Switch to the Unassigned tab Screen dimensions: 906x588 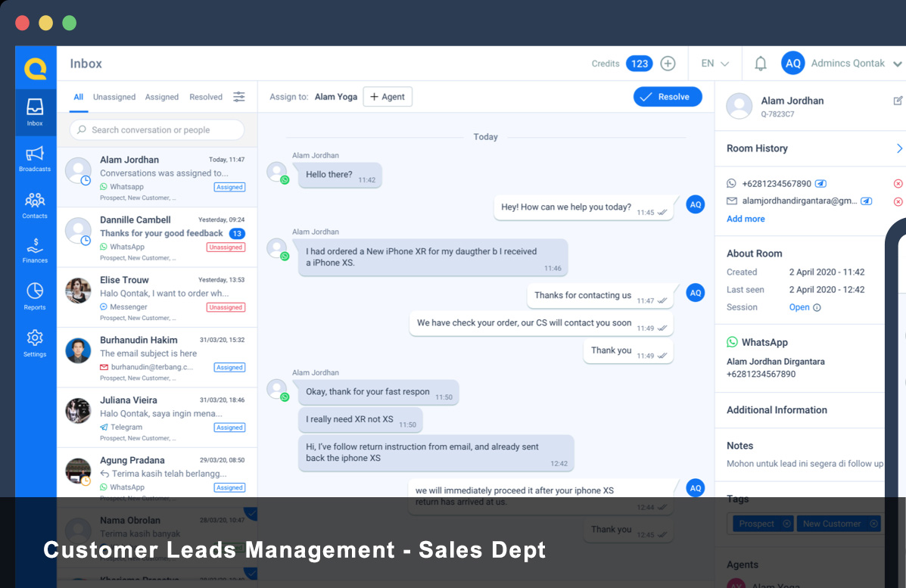(x=114, y=97)
